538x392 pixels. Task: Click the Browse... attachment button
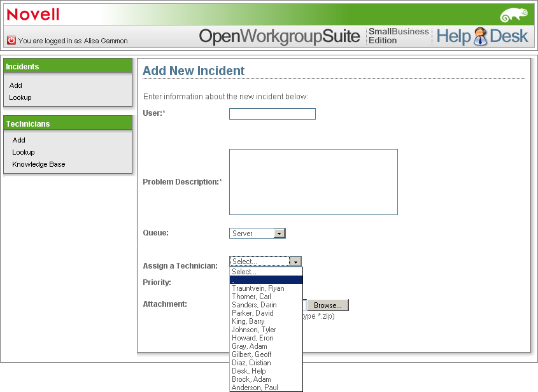click(x=328, y=305)
